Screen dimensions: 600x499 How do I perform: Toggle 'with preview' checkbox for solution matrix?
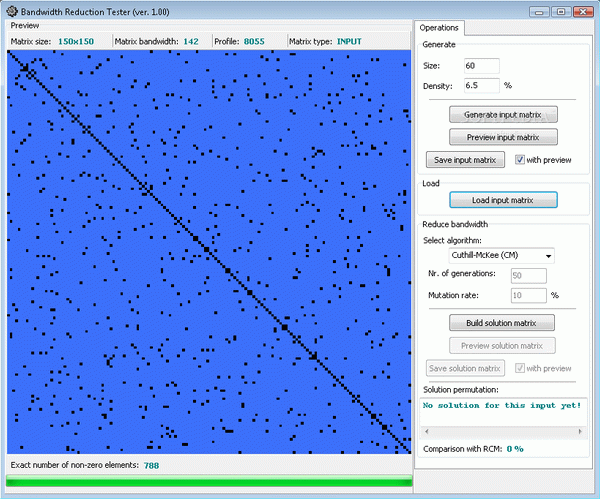pos(519,368)
